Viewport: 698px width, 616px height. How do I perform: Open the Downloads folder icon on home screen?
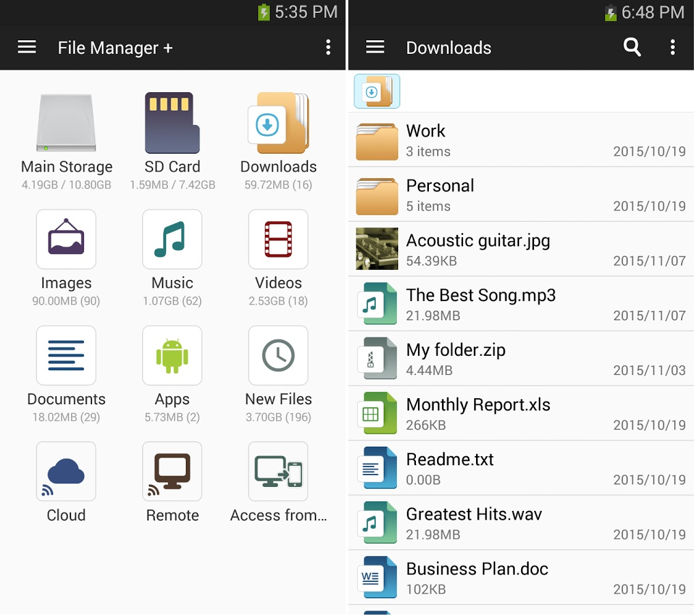[x=279, y=123]
